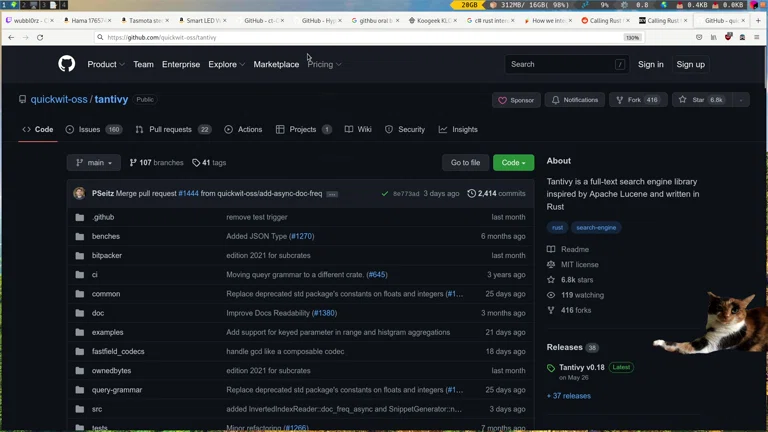768x432 pixels.
Task: Open the rust topic tag
Action: 558,227
